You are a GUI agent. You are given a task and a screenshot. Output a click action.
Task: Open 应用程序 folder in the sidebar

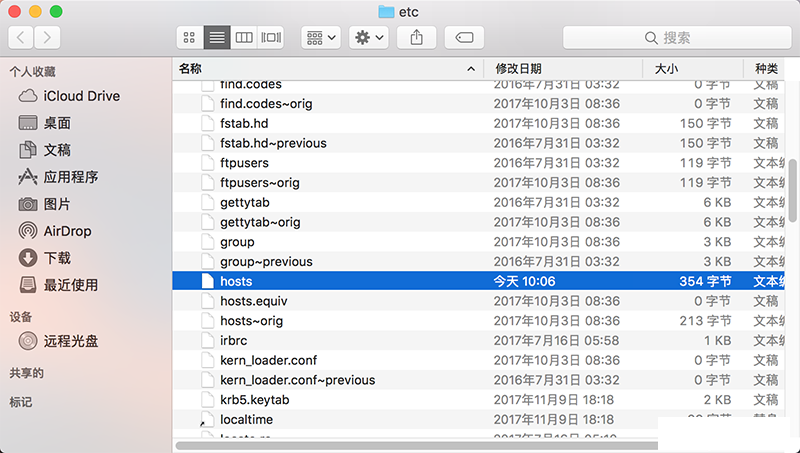70,177
